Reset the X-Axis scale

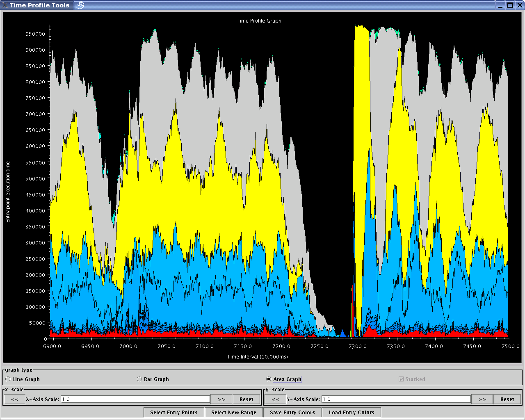246,399
